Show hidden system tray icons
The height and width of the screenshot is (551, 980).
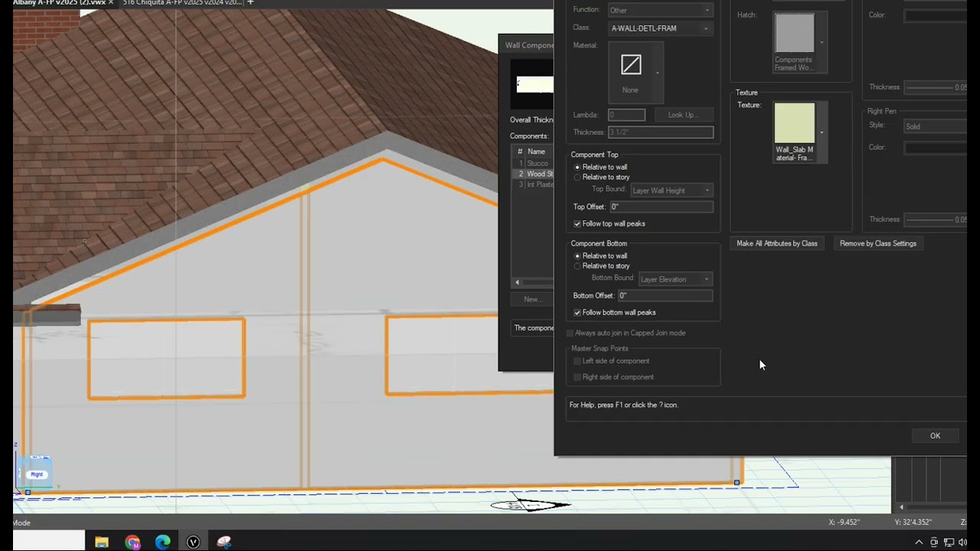(x=919, y=543)
